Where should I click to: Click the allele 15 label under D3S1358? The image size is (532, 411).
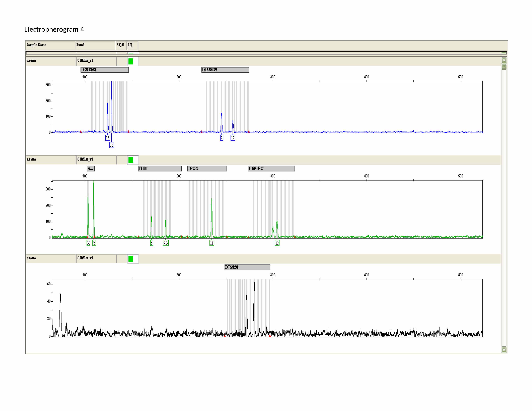coord(107,138)
